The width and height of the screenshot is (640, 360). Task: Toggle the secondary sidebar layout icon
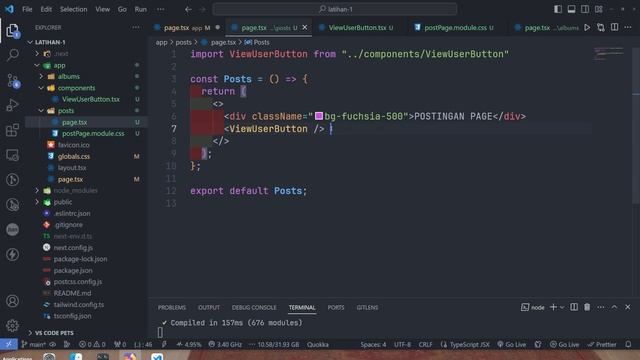tap(585, 9)
